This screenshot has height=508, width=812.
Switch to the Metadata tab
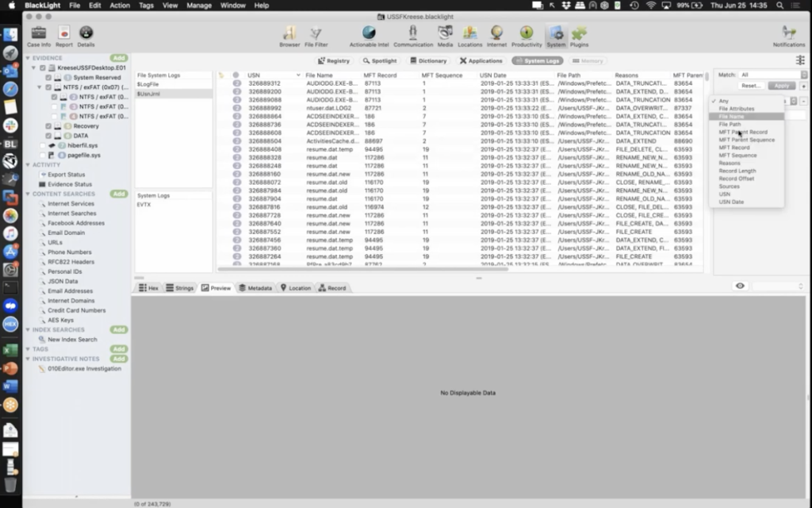(x=255, y=288)
